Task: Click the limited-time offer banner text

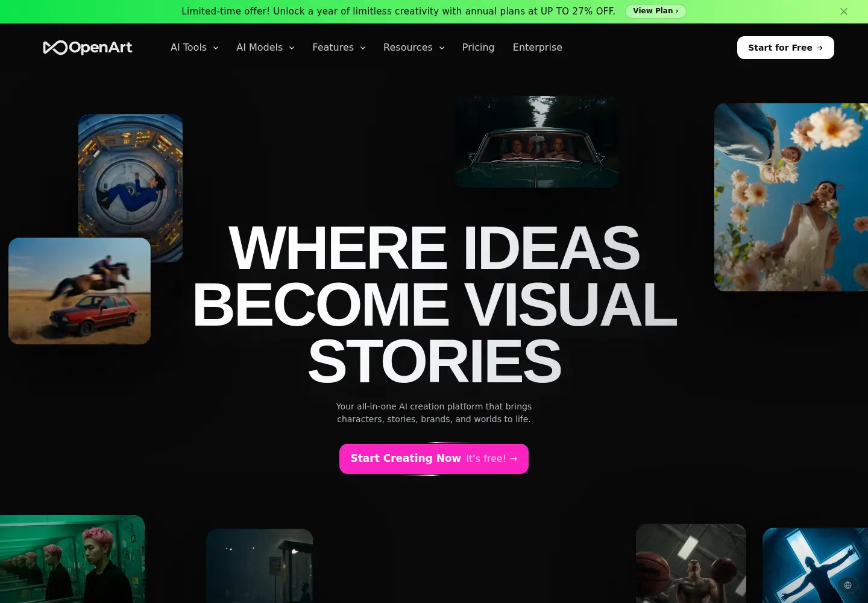Action: point(398,11)
